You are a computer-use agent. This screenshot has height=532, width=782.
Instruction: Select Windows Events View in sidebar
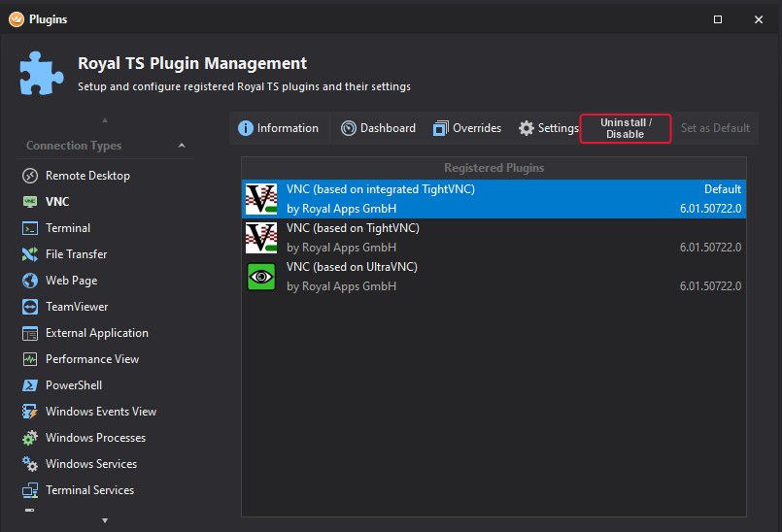(100, 412)
